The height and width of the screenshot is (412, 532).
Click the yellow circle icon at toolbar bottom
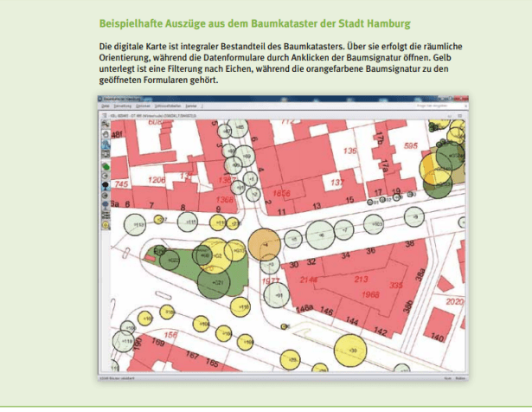point(105,223)
